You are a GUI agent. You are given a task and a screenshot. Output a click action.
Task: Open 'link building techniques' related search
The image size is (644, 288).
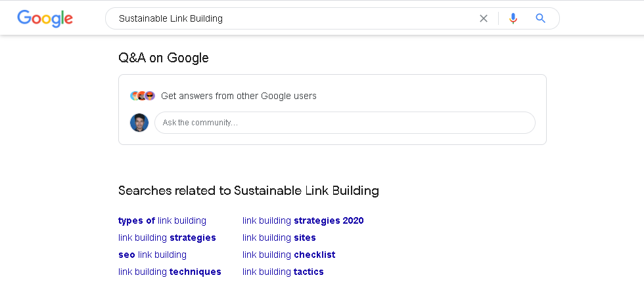[170, 272]
